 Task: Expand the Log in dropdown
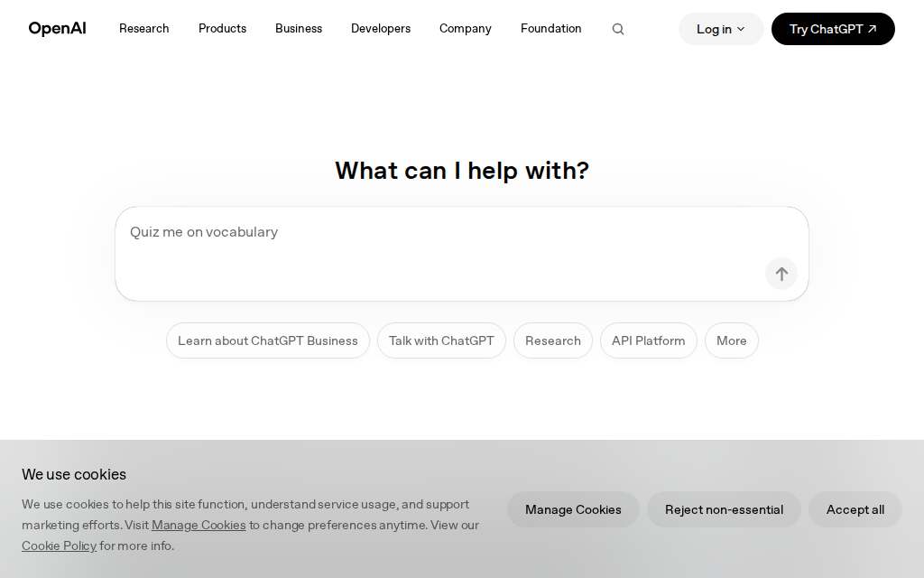click(x=721, y=29)
